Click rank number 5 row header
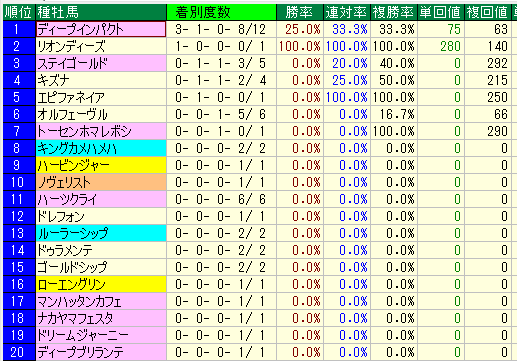This screenshot has height=361, width=517. coord(19,97)
